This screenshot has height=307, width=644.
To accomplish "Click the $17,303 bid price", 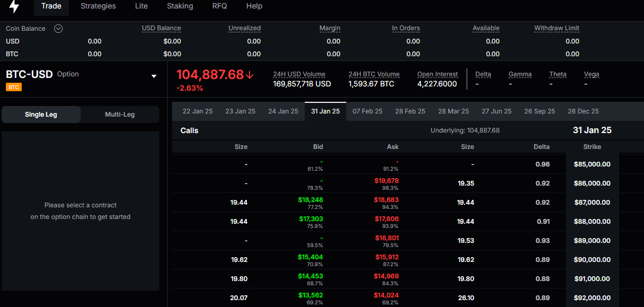I will point(311,219).
